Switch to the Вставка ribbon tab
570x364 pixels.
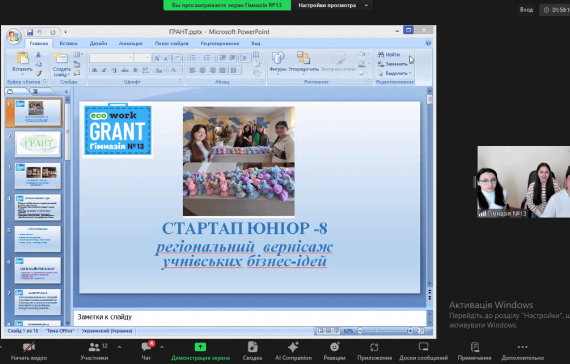68,43
